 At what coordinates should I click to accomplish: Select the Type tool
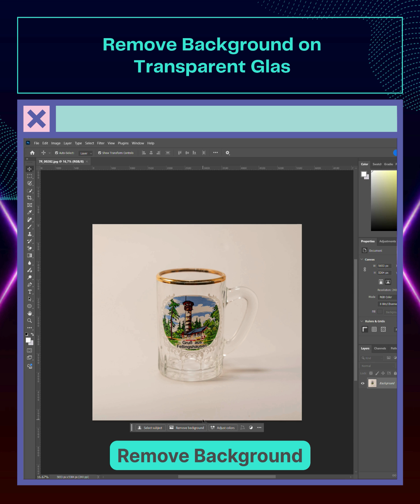point(30,291)
